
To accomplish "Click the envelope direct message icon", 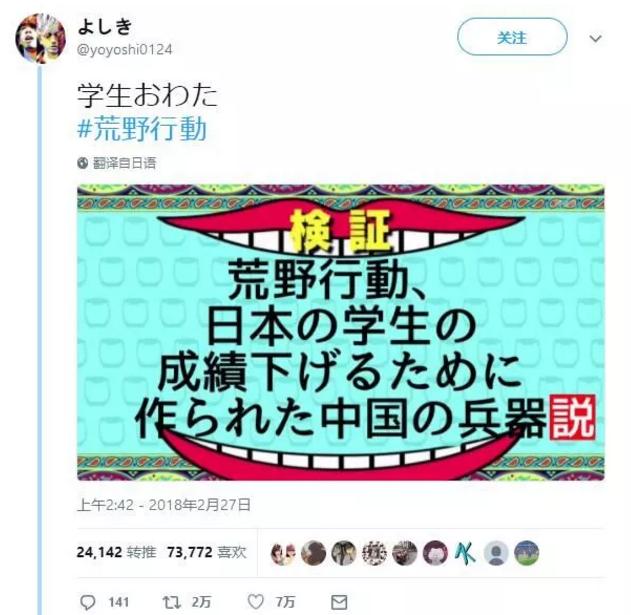I will click(x=339, y=602).
